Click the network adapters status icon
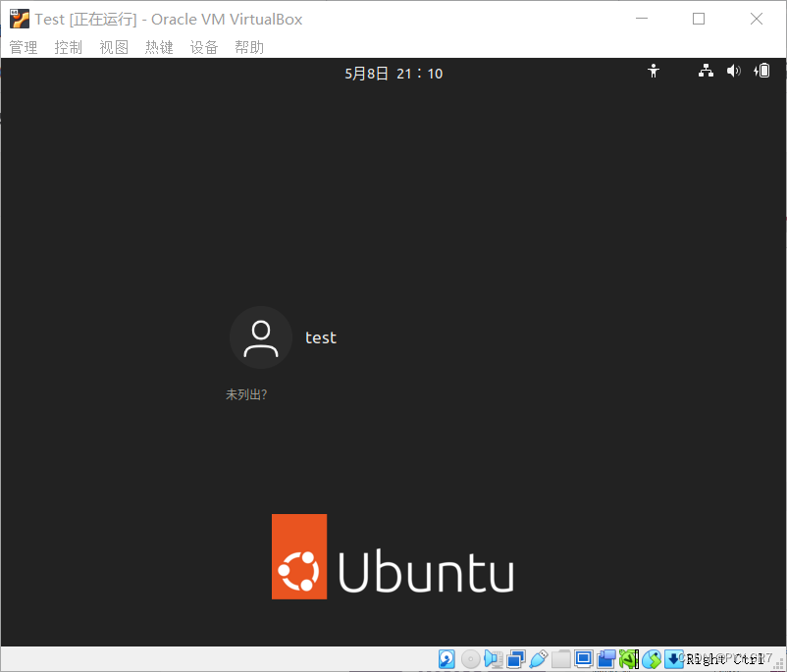787x672 pixels. click(515, 659)
